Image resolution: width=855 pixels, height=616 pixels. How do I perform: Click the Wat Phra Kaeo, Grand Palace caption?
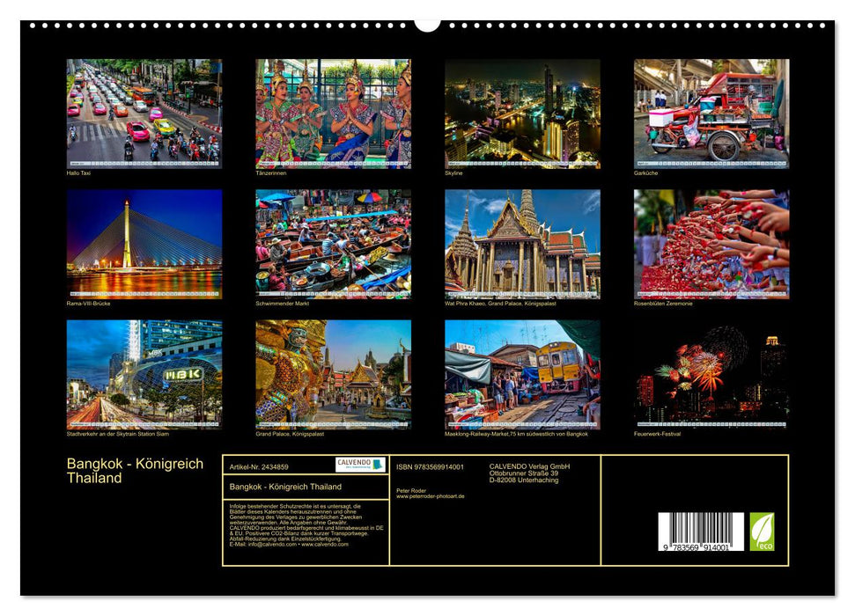(500, 304)
